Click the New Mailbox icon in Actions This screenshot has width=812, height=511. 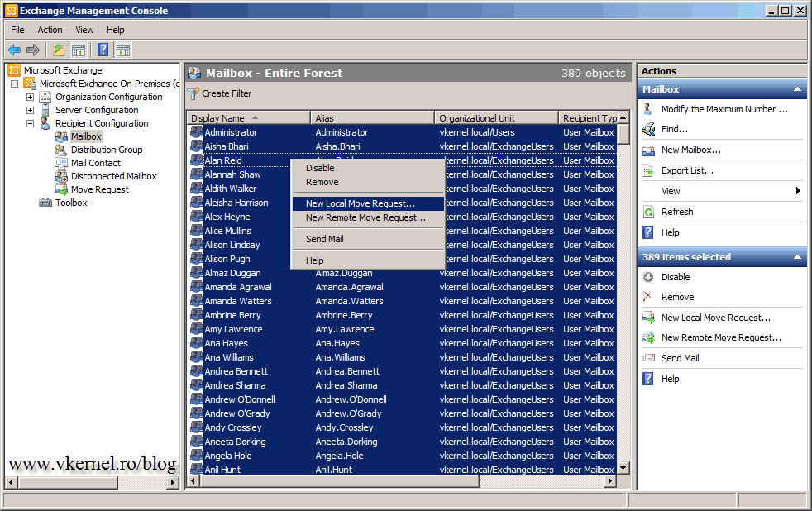[648, 150]
